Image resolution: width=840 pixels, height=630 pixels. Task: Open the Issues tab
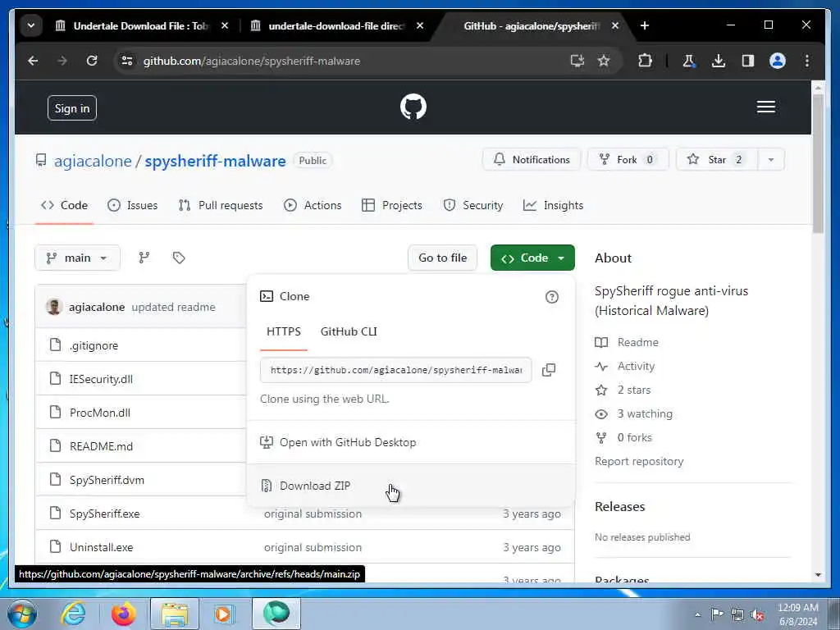(132, 205)
